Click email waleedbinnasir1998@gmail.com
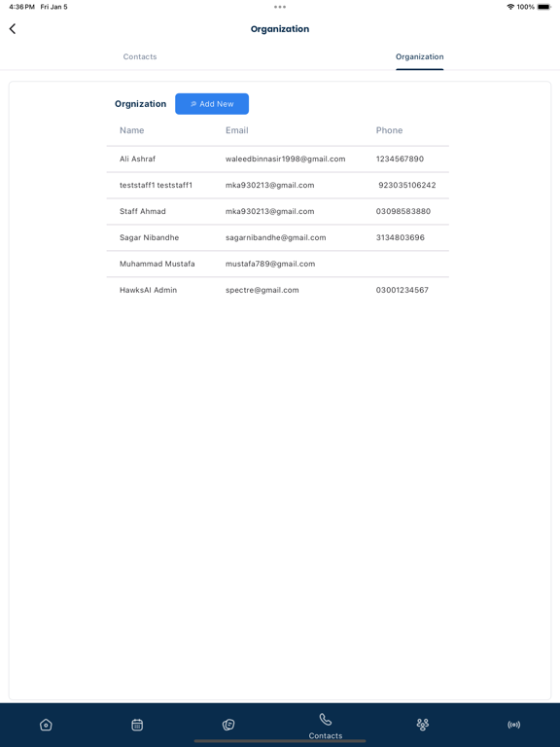The width and height of the screenshot is (560, 747). tap(285, 159)
